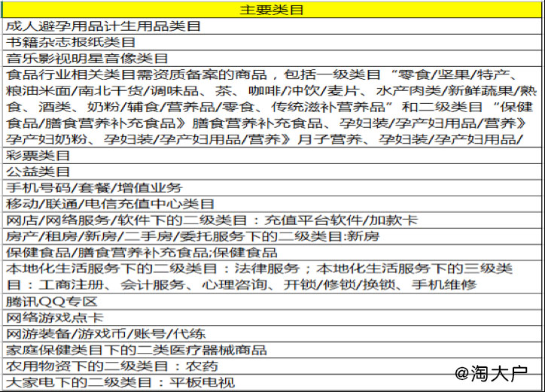
Task: Select the row 腾讯QQ专区
Action: coord(272,302)
